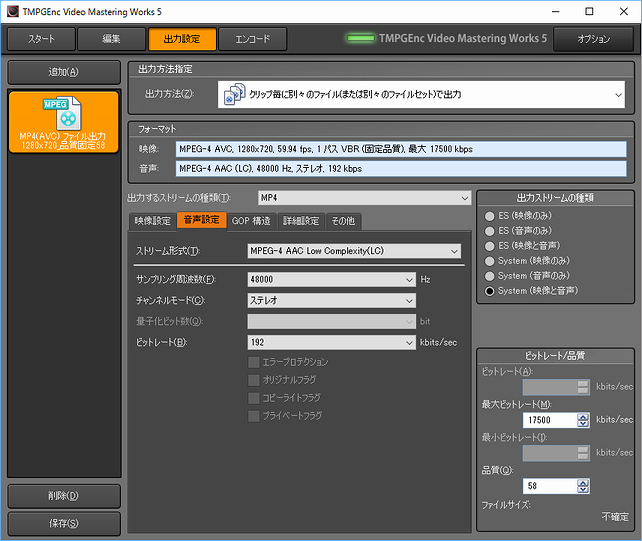Click the disabled 量子化ビット数 dropdown
Screen dimensions: 642x541
332,321
